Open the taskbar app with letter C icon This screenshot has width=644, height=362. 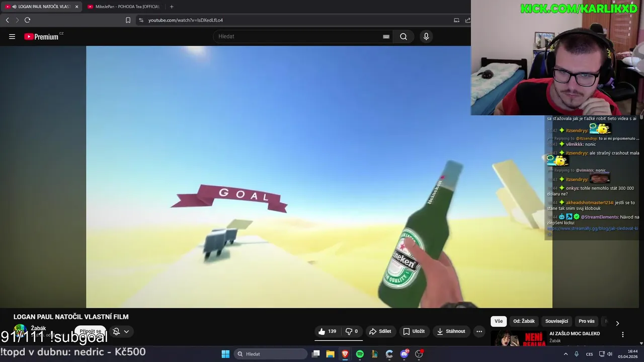(389, 354)
